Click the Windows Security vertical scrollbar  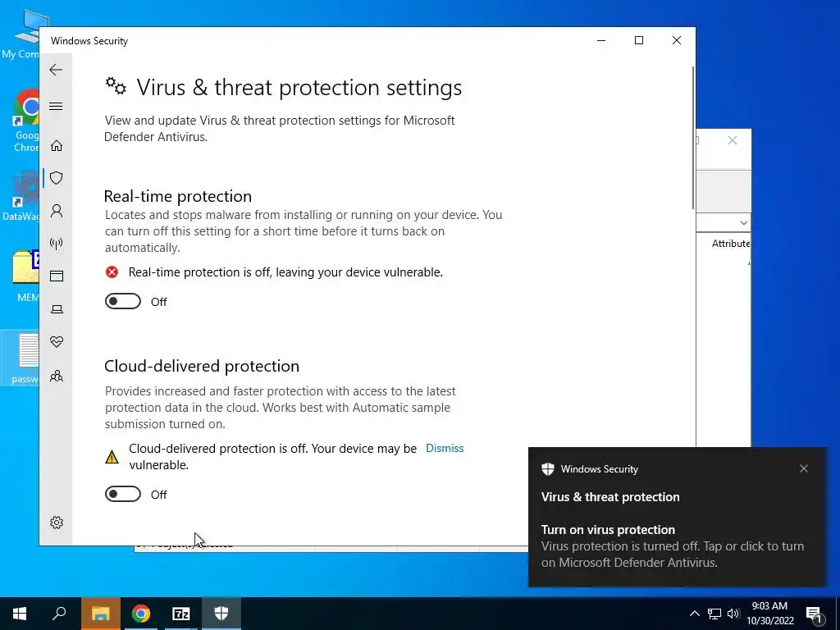tap(693, 138)
